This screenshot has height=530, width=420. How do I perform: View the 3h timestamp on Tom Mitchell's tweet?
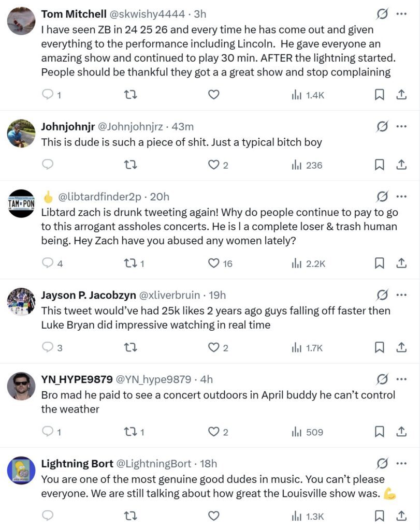pos(200,14)
